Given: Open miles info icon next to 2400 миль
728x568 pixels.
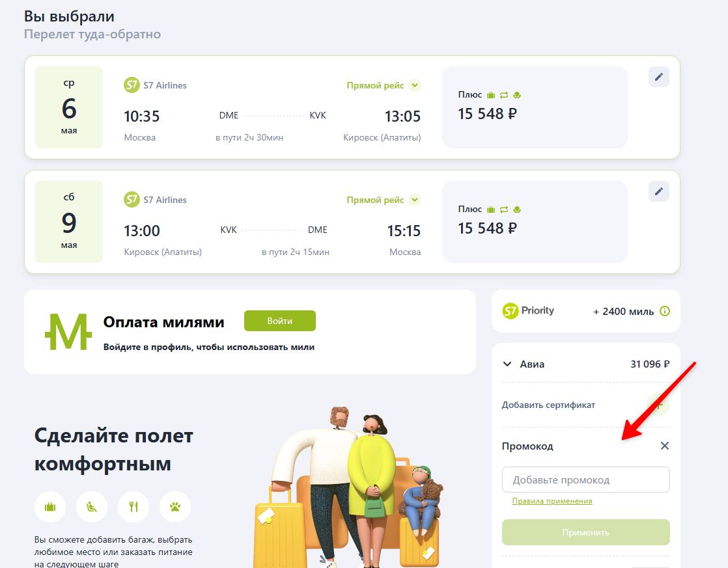Looking at the screenshot, I should click(x=665, y=312).
